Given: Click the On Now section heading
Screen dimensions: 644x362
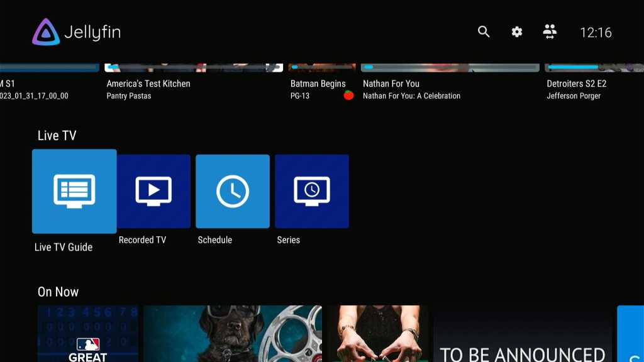Looking at the screenshot, I should point(58,292).
